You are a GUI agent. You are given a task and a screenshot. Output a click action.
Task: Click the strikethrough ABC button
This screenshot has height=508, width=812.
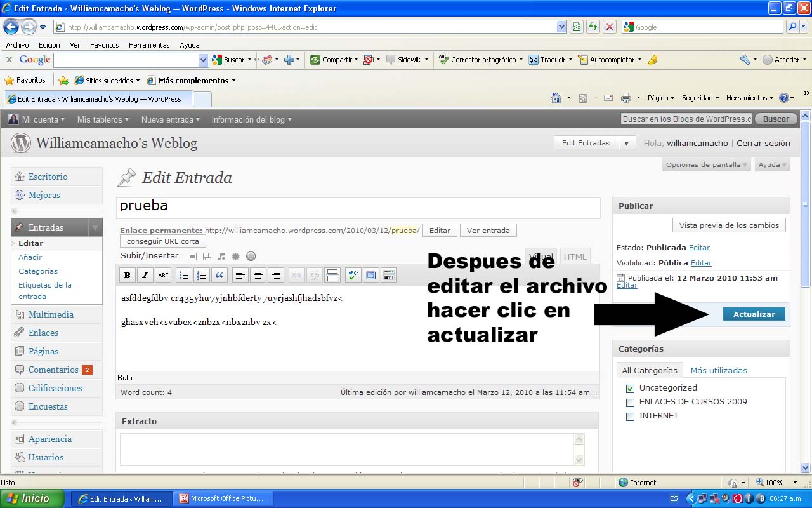pyautogui.click(x=163, y=275)
